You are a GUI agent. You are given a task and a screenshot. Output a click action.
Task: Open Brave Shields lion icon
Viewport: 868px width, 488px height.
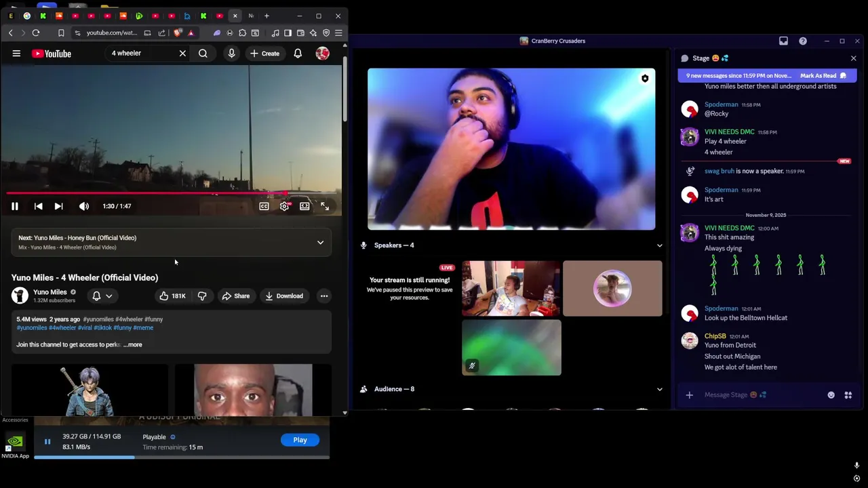pyautogui.click(x=178, y=33)
